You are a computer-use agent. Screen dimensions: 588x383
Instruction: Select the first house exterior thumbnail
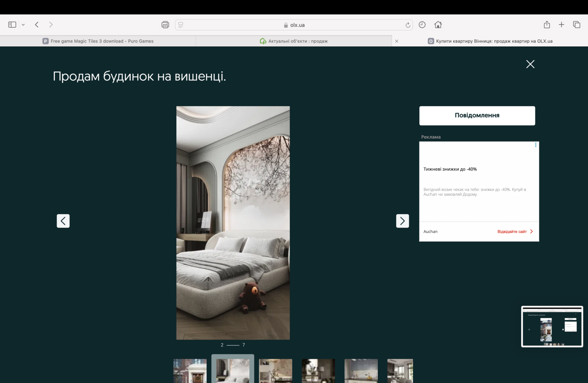[190, 371]
